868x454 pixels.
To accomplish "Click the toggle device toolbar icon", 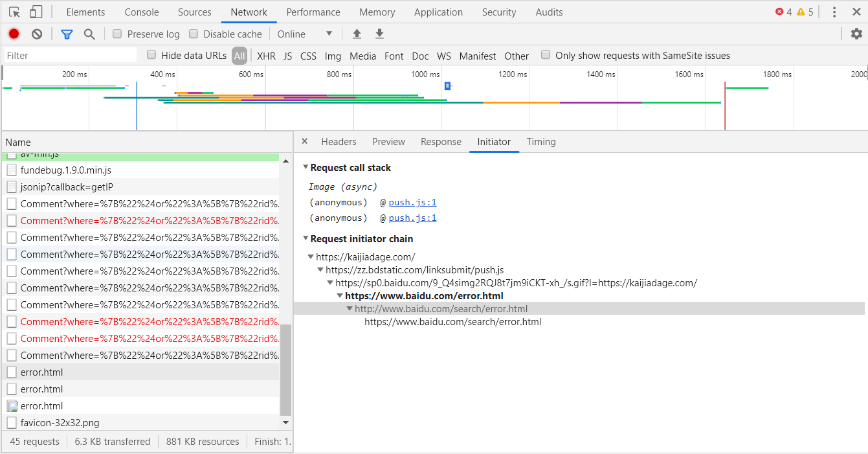I will (36, 12).
